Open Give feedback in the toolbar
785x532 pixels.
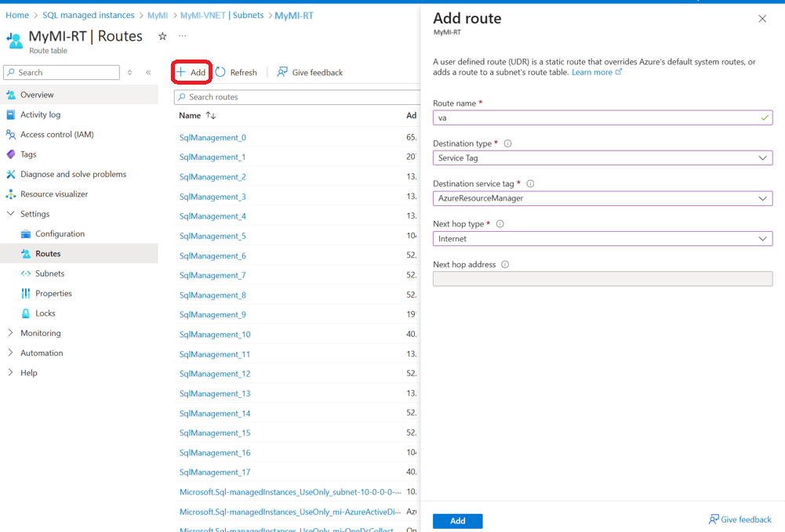coord(310,73)
